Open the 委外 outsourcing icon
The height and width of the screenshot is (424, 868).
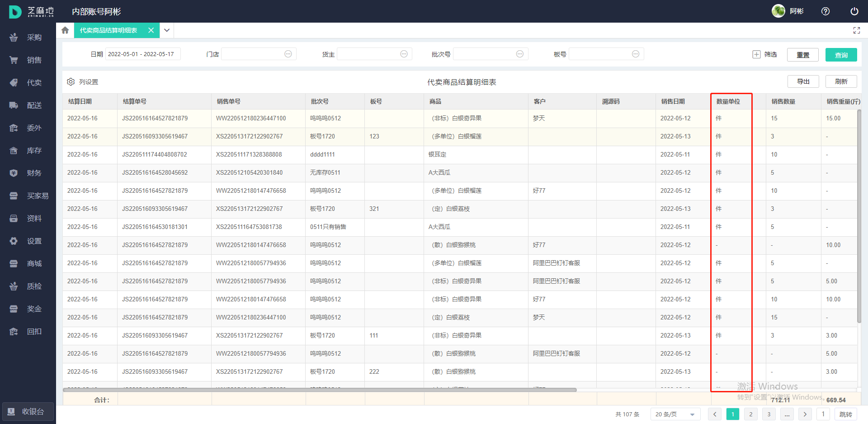coord(14,128)
